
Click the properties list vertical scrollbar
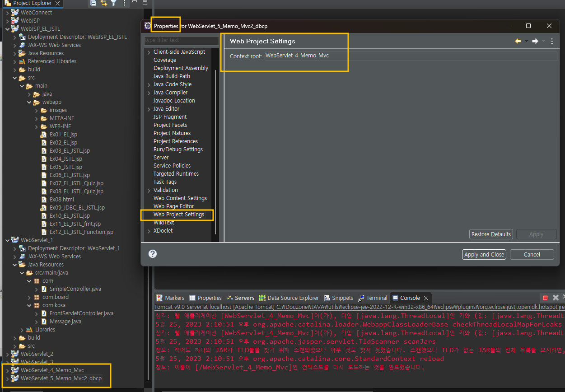[x=215, y=151]
